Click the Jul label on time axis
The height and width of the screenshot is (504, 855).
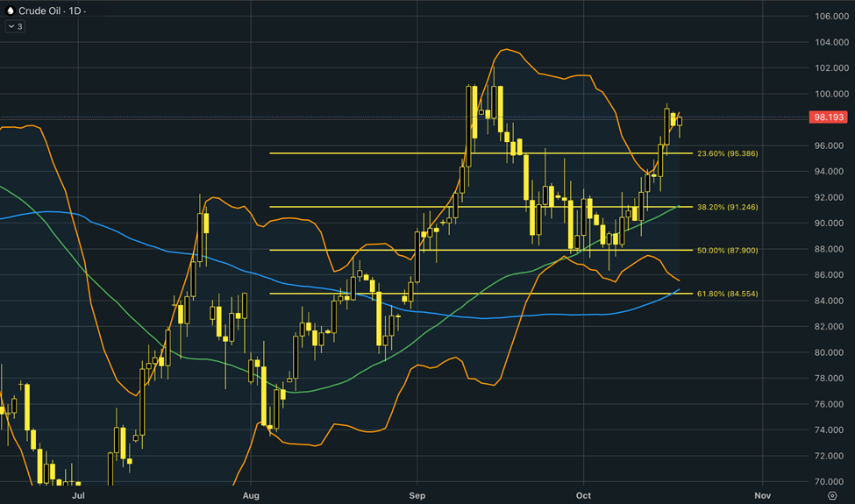(x=78, y=495)
